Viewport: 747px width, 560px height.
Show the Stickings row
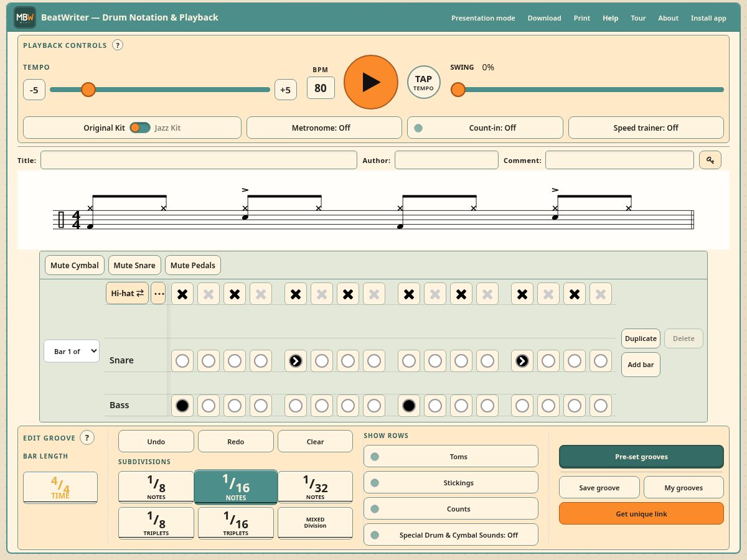[x=451, y=482]
